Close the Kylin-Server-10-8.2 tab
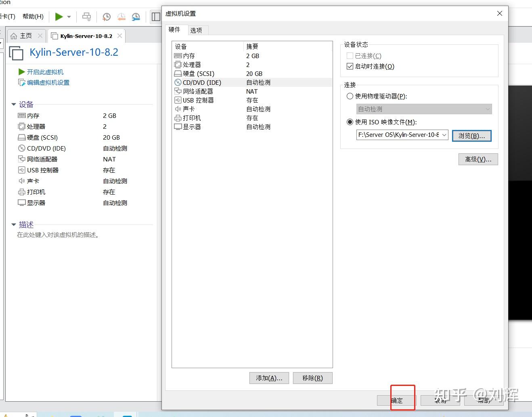Screen dimensions: 532x417 click(x=119, y=36)
